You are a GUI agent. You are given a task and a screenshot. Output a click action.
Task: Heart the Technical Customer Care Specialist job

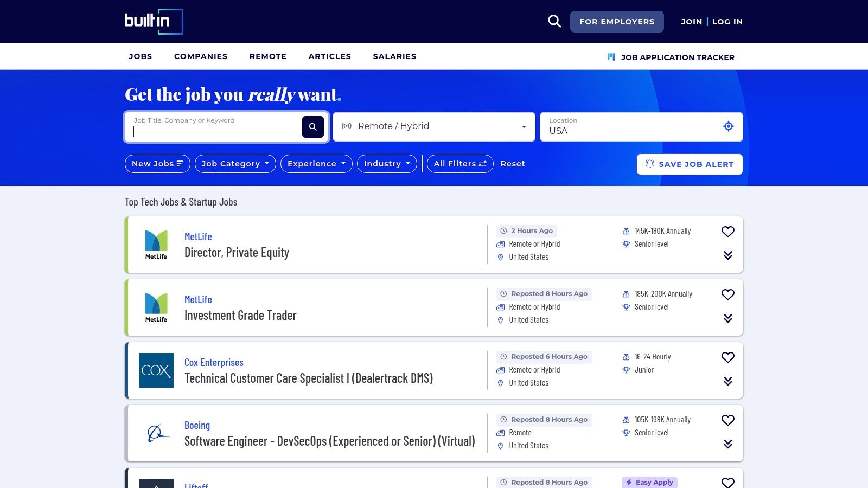[x=728, y=357]
